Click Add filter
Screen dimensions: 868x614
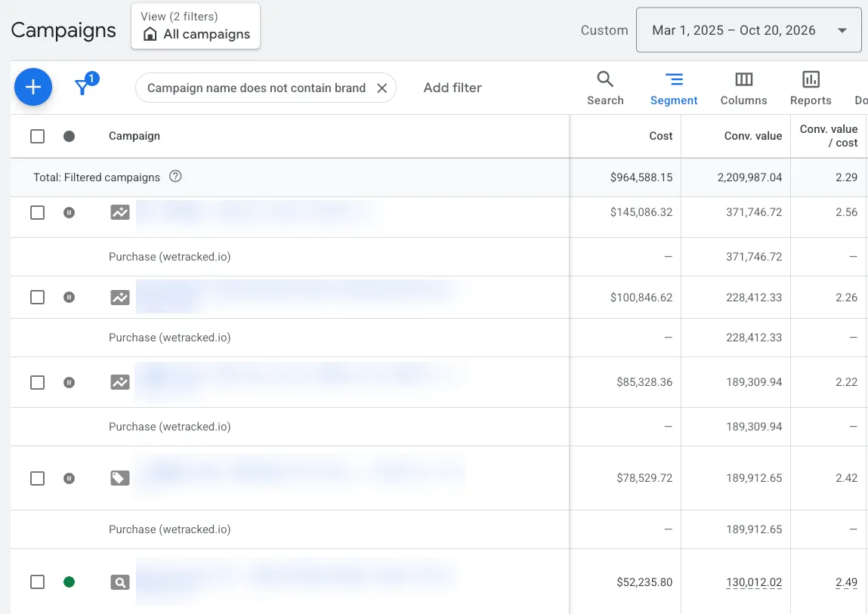pyautogui.click(x=453, y=88)
